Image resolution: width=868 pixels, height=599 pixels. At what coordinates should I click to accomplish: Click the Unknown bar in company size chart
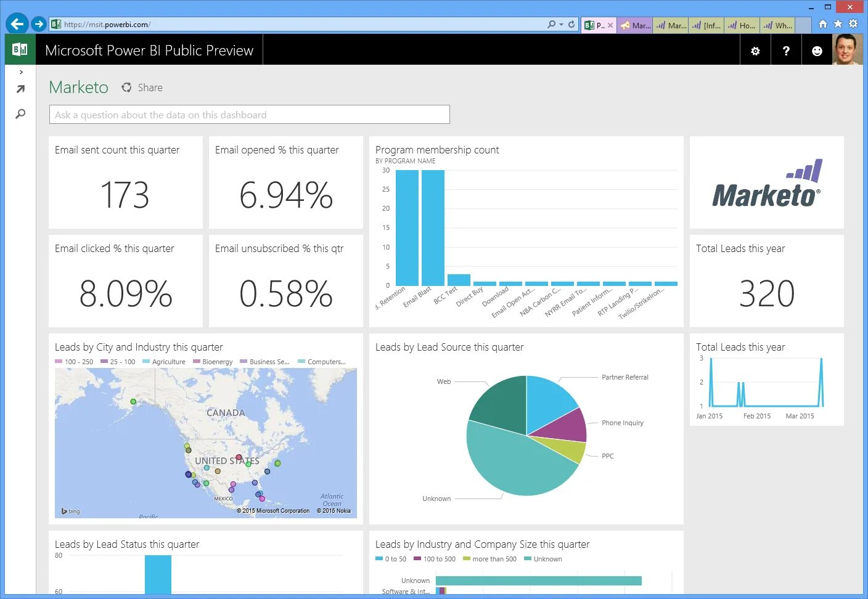click(x=539, y=581)
